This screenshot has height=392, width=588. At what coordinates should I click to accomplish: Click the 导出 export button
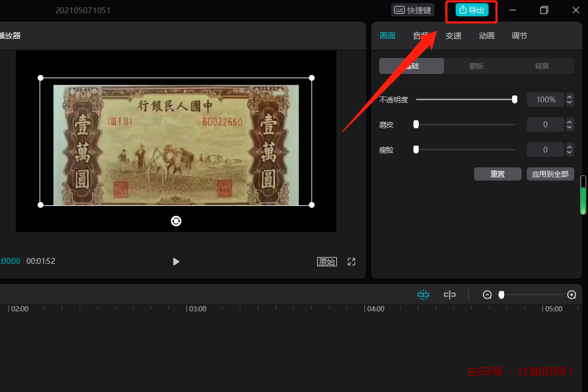(x=471, y=10)
